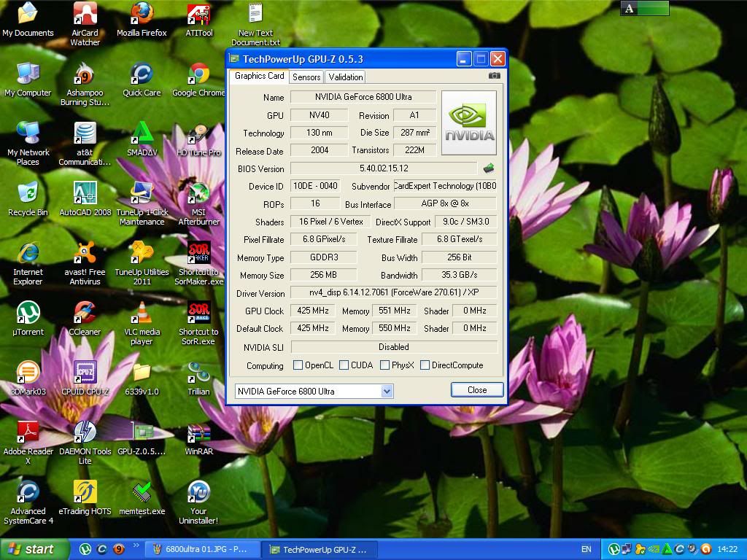Click the NVIDIA SLI Disabled field

coord(393,347)
